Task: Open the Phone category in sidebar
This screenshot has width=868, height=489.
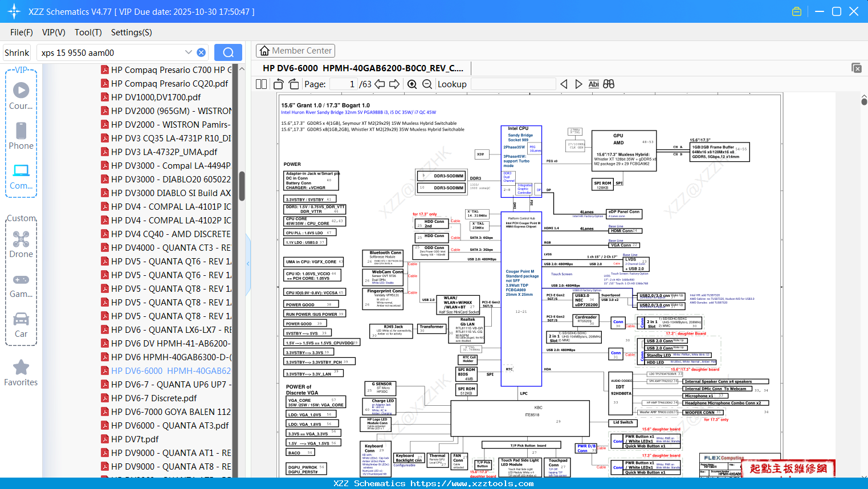Action: pyautogui.click(x=21, y=136)
